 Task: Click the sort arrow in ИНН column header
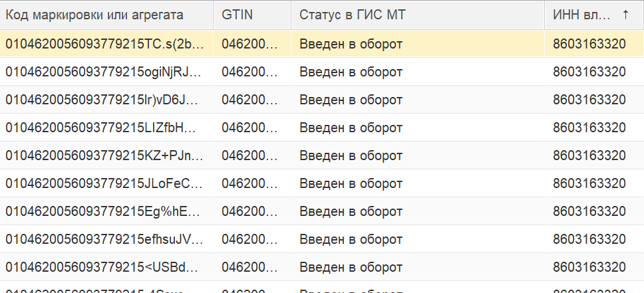(x=625, y=15)
